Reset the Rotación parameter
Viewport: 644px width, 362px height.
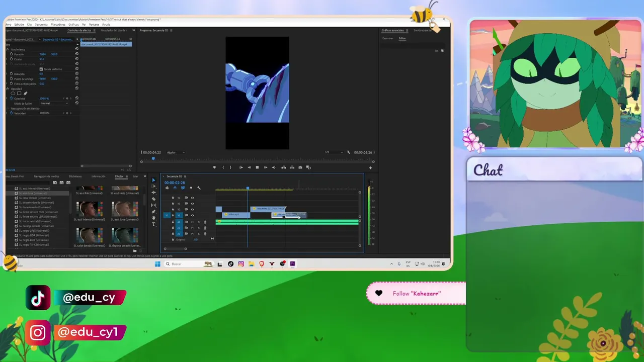pyautogui.click(x=76, y=74)
